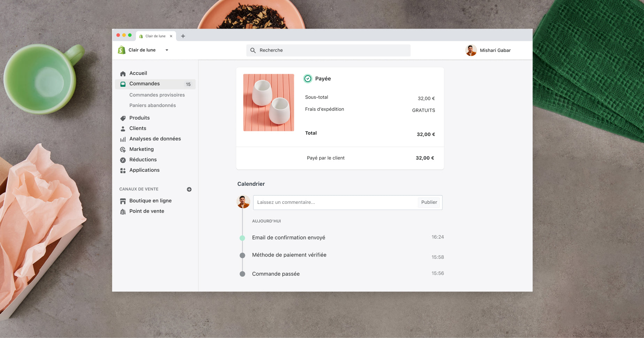644x338 pixels.
Task: Expand the Clair de lune store chevron
Action: [x=167, y=50]
